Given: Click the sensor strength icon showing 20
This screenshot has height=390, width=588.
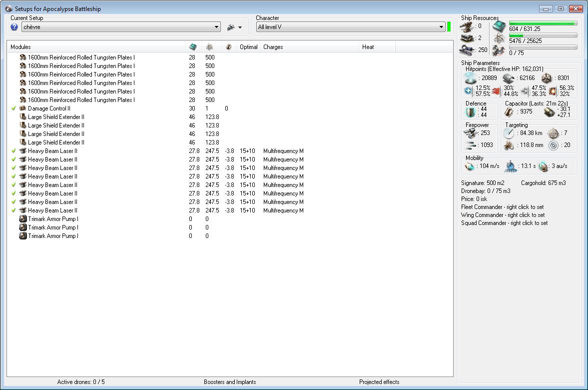Looking at the screenshot, I should click(553, 145).
